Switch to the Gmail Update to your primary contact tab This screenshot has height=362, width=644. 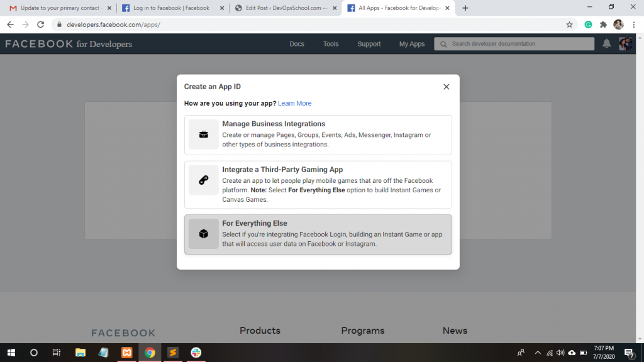point(60,8)
